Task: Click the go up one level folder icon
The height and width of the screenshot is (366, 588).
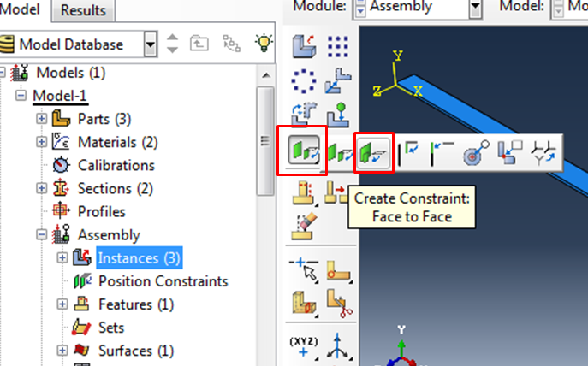Action: (199, 44)
